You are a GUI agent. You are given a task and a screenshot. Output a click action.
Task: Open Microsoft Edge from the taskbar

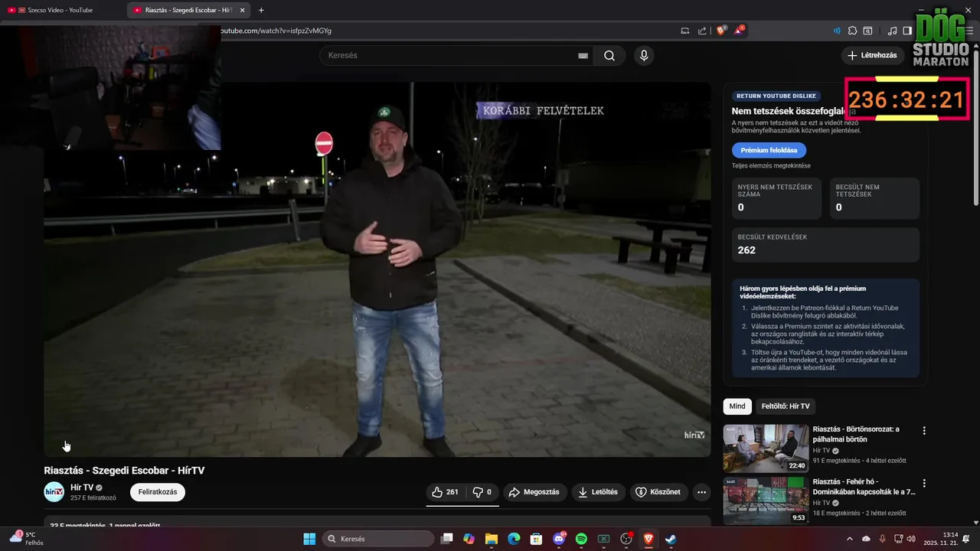point(514,539)
